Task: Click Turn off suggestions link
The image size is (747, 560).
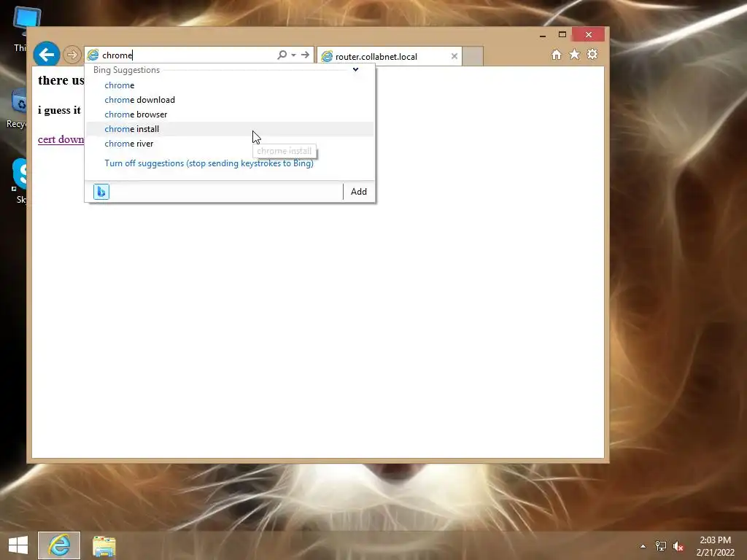Action: 209,163
